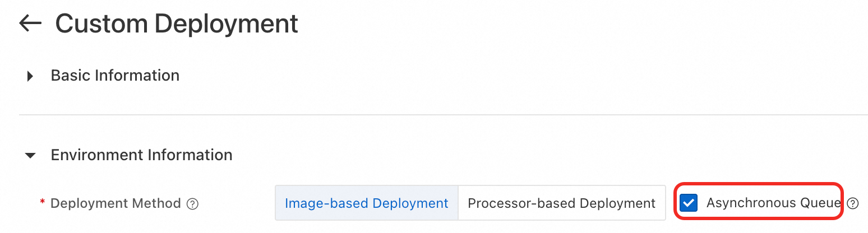Uncheck the Asynchronous Queue checkbox
Screen dimensions: 868x233
click(688, 203)
